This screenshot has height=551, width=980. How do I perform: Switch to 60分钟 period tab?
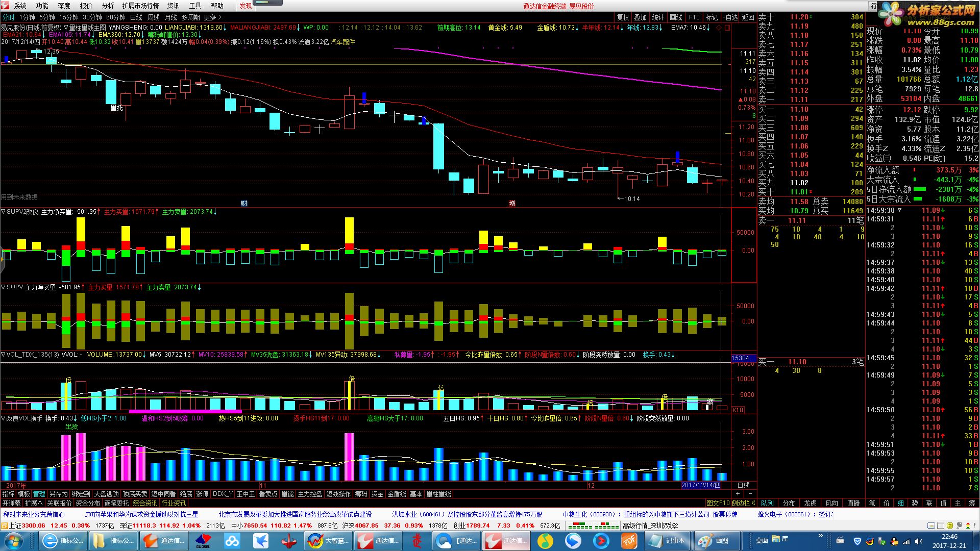click(116, 17)
